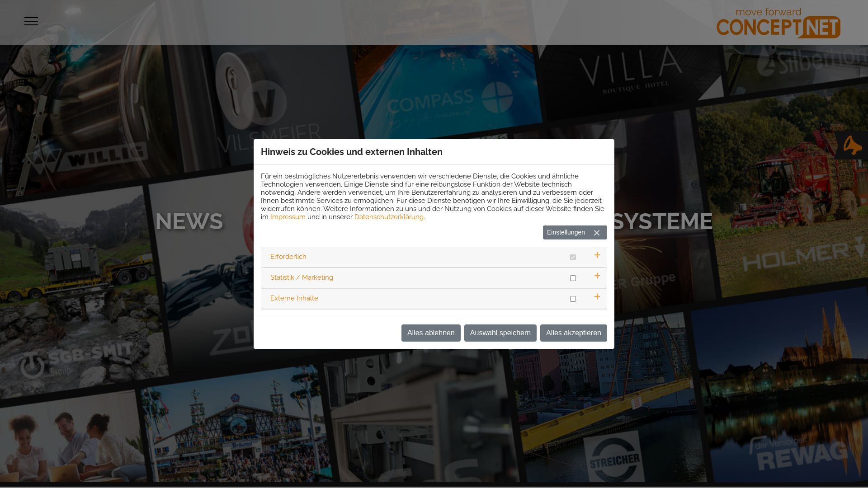Open the SYSTEME section heading
868x488 pixels.
[662, 221]
